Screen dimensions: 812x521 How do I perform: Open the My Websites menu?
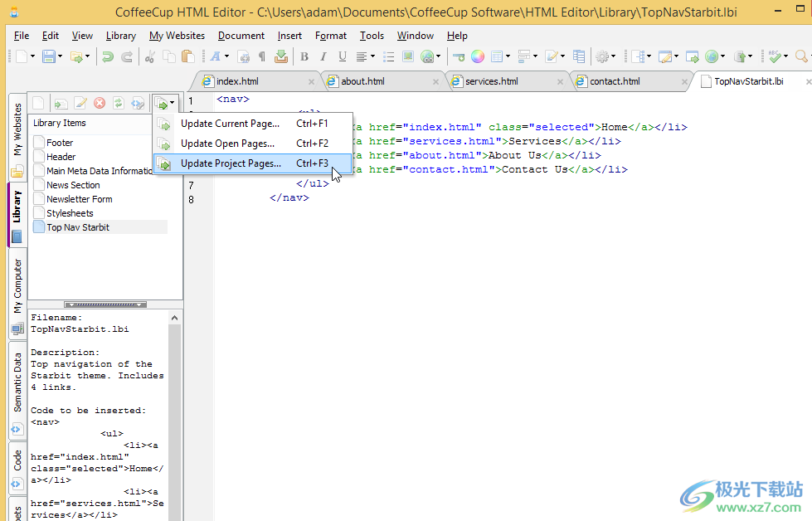tap(177, 36)
